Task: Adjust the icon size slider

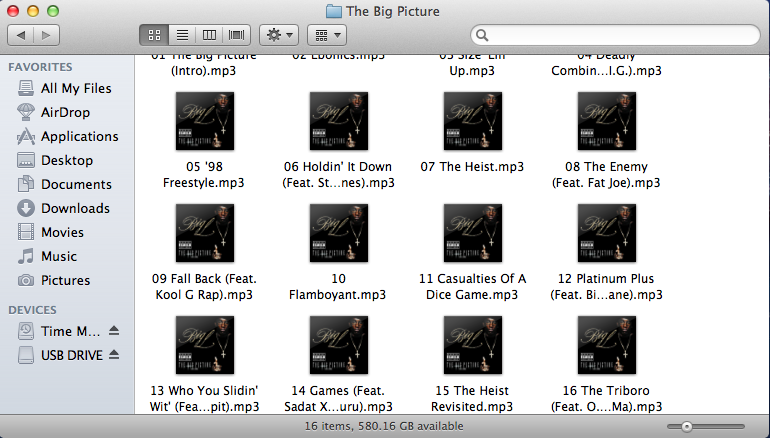Action: click(687, 427)
